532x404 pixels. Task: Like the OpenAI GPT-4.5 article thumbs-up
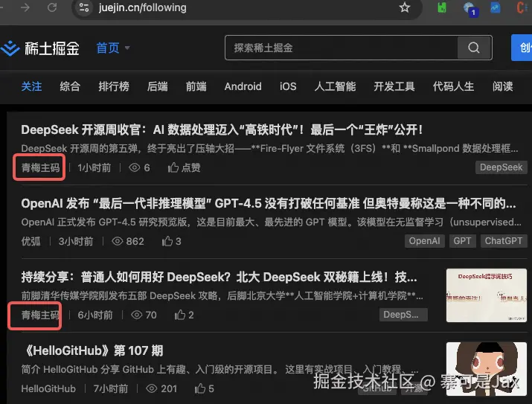point(172,241)
